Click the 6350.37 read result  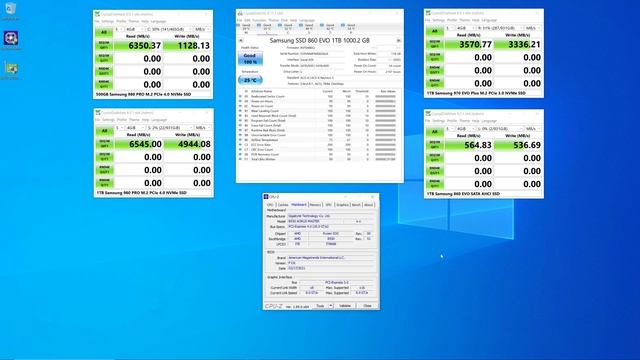[138, 45]
